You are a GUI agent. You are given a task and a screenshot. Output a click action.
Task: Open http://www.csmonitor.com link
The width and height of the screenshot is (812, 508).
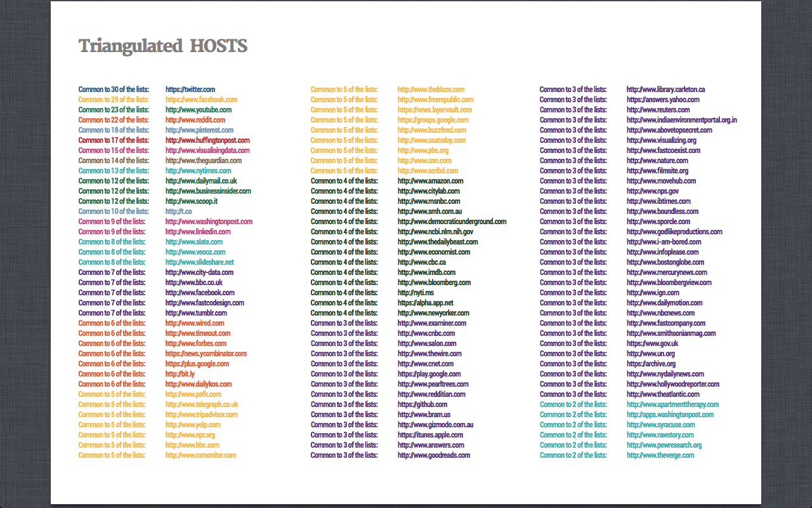(200, 455)
